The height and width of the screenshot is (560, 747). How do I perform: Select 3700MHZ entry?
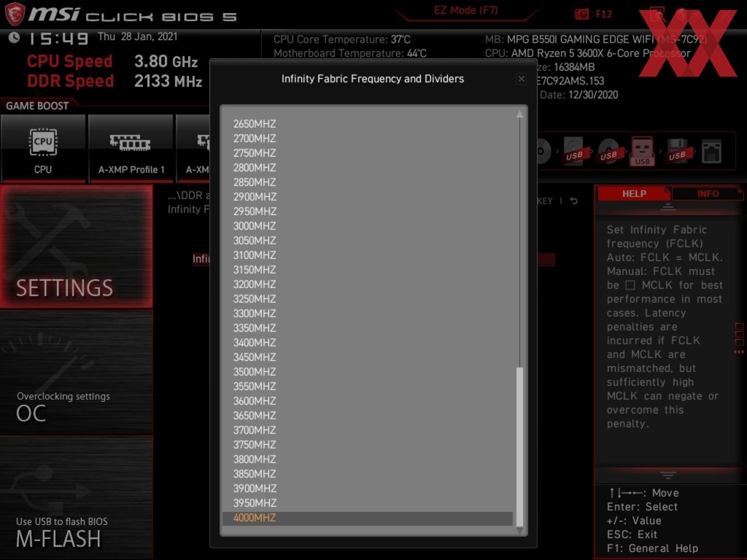[254, 430]
